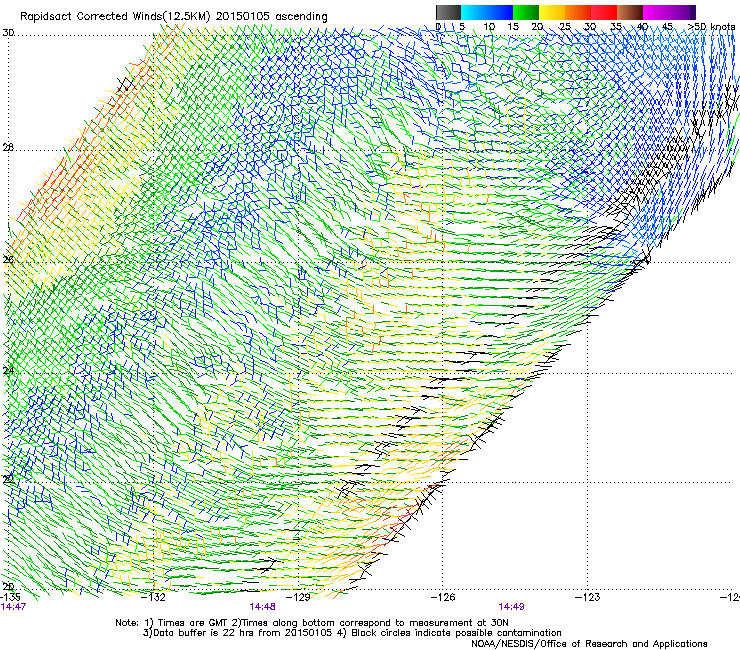740x650 pixels.
Task: Click the purple time stamp '14:49'
Action: coord(512,607)
